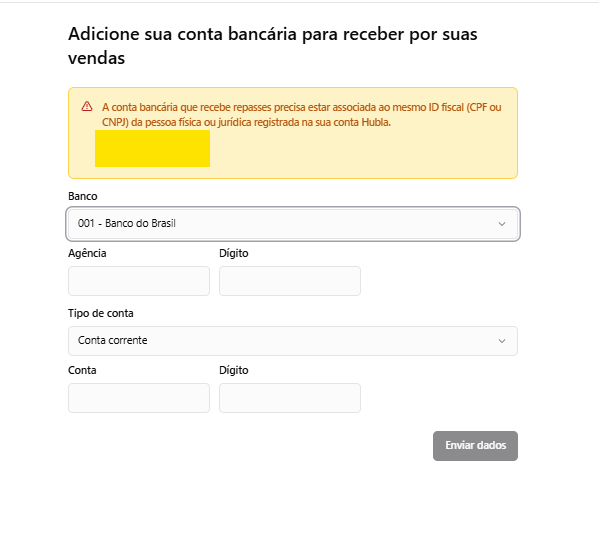Click the Agência field label

point(87,253)
